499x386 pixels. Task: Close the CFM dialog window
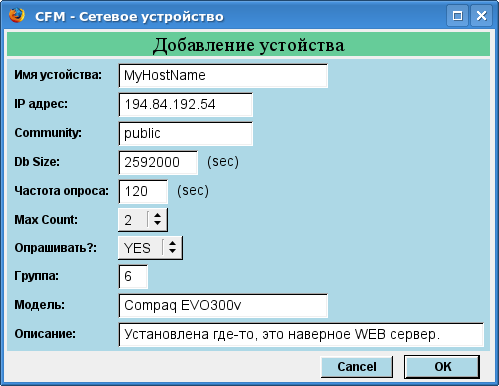[x=481, y=16]
